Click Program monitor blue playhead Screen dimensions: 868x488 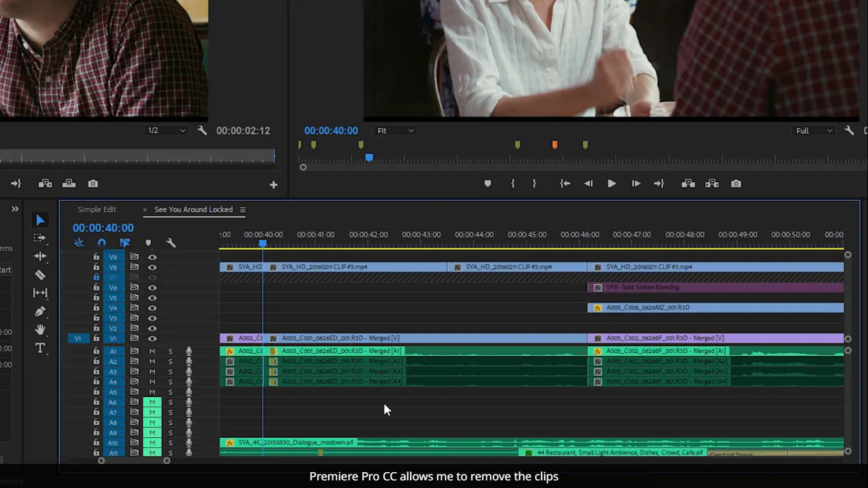(369, 158)
